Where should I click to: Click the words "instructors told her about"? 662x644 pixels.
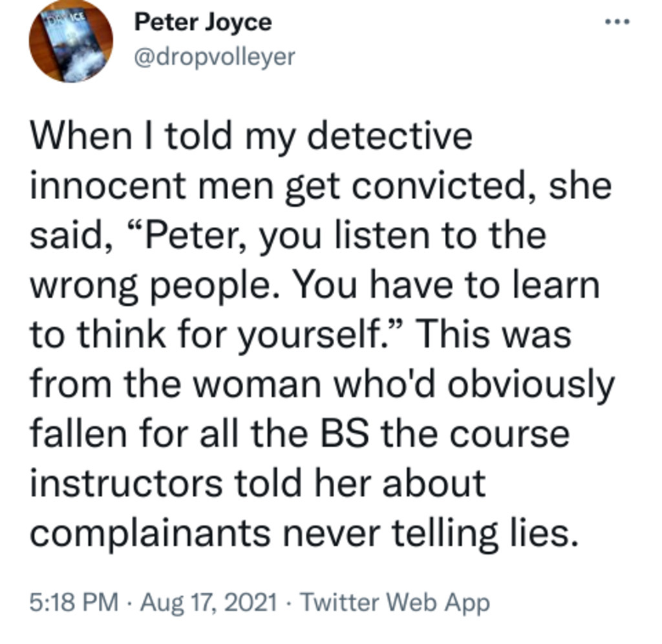[257, 483]
